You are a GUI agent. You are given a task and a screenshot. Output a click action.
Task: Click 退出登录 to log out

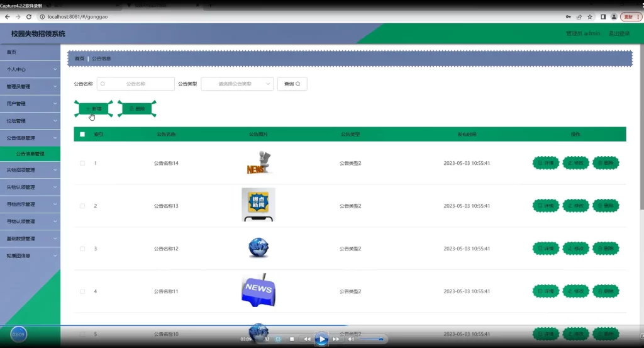619,33
